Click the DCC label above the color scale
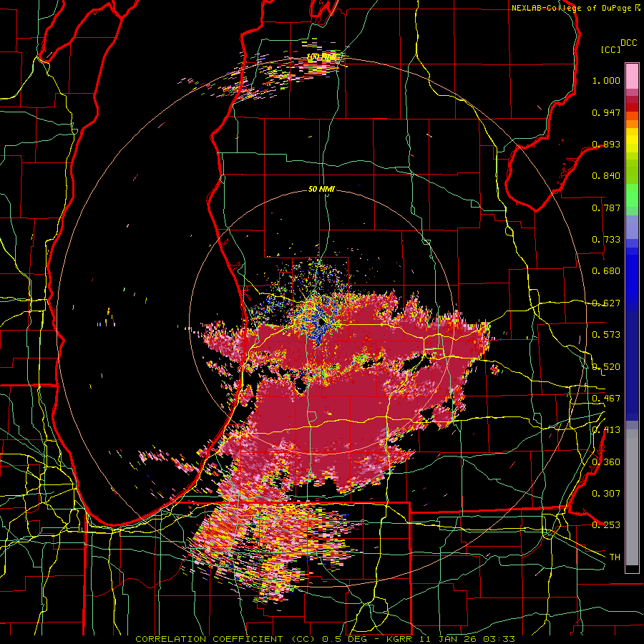 pyautogui.click(x=628, y=43)
